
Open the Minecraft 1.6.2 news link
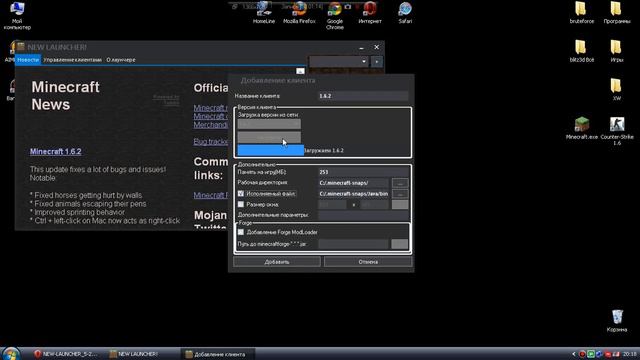coord(56,151)
